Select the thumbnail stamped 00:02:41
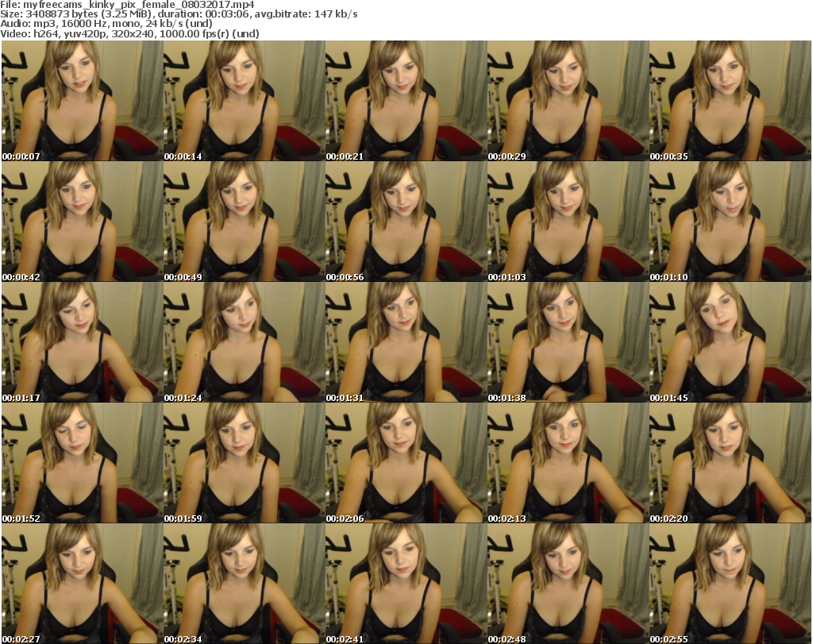 406,584
